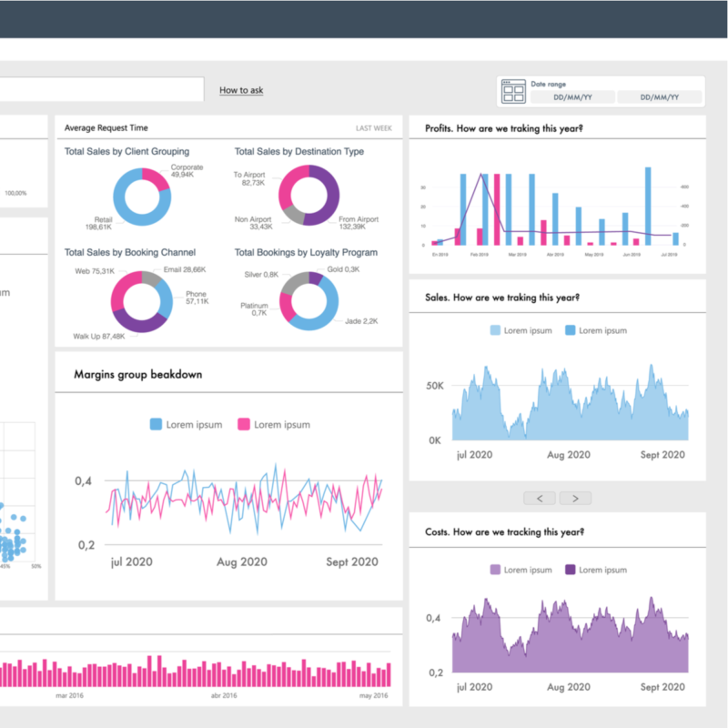The width and height of the screenshot is (728, 728).
Task: Click the Email 28,66K label
Action: tap(185, 269)
